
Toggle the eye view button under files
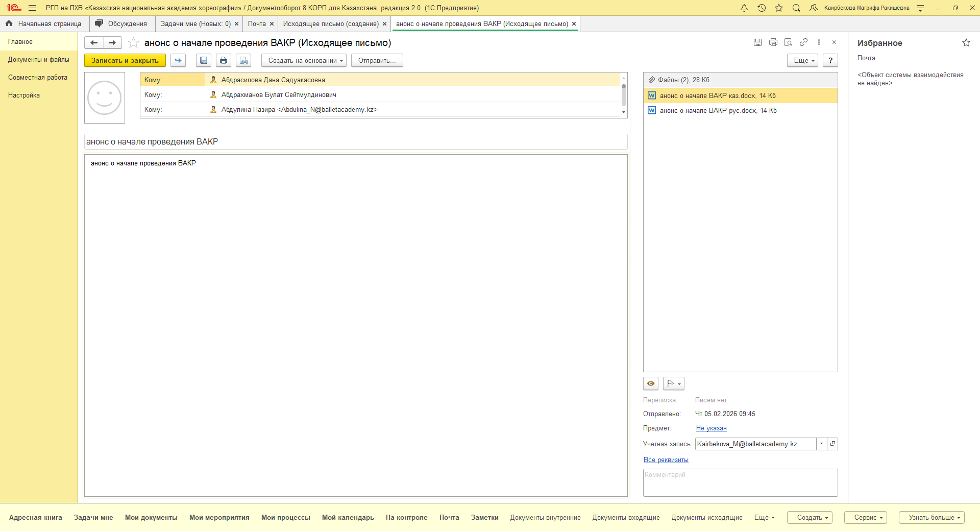(651, 383)
